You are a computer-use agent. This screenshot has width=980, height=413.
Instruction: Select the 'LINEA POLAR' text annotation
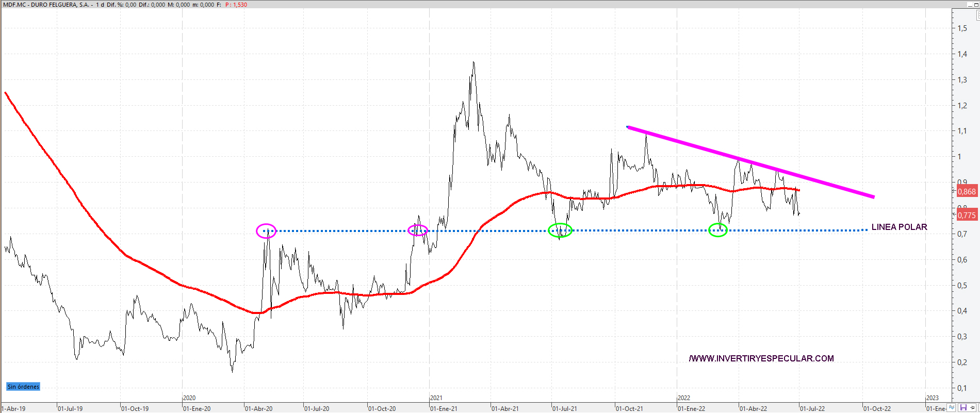coord(899,227)
